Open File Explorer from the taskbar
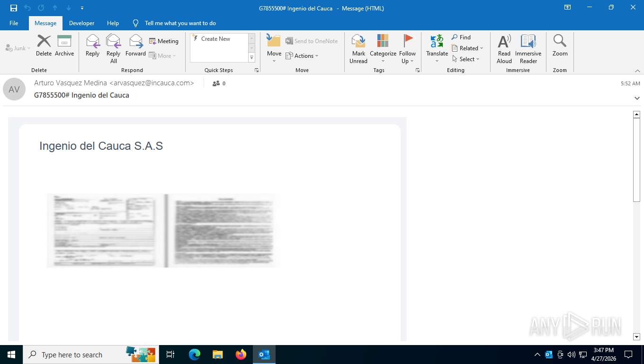This screenshot has width=644, height=364. [218, 355]
